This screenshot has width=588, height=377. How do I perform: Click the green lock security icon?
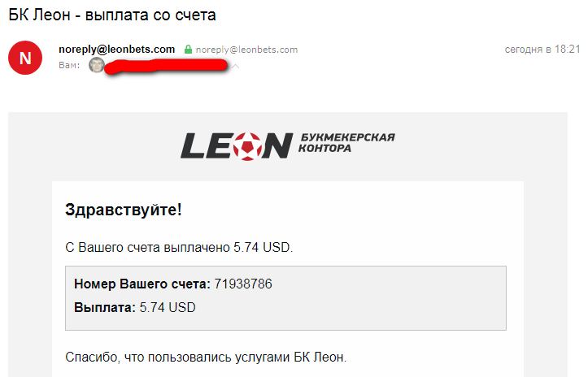pyautogui.click(x=188, y=50)
